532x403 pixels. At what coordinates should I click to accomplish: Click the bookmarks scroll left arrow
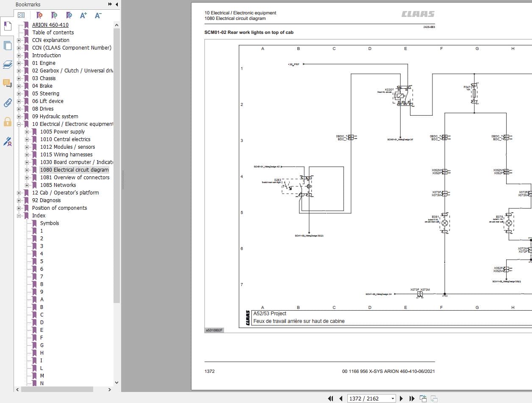18,389
